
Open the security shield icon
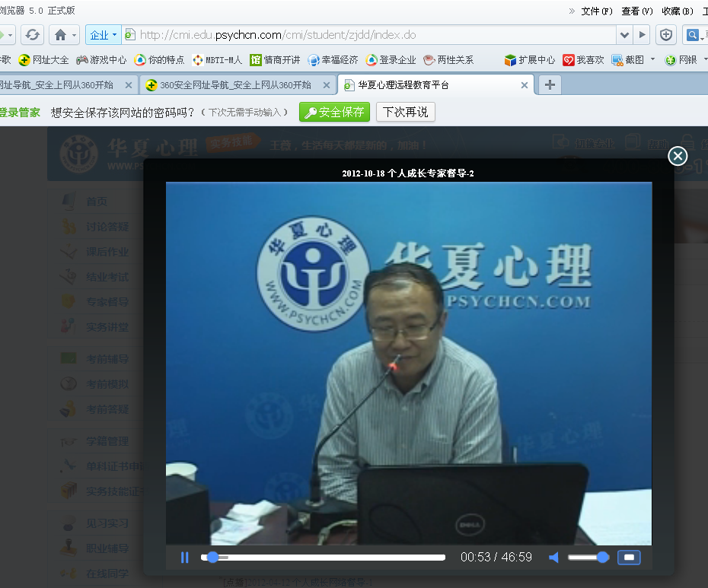coord(666,35)
